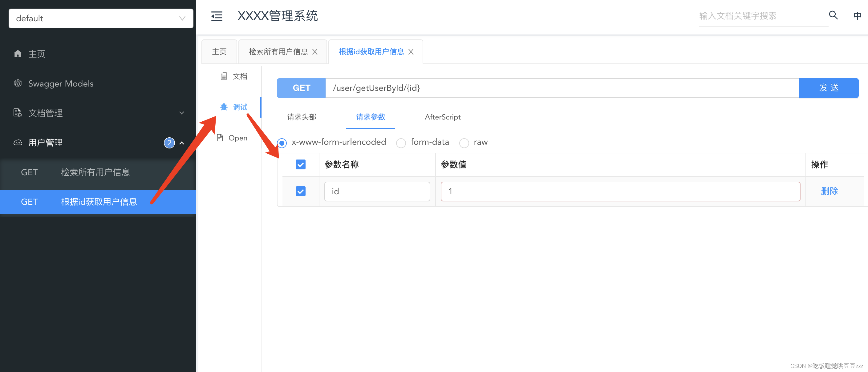
Task: Collapse the 用户管理 sidebar section
Action: pos(182,143)
